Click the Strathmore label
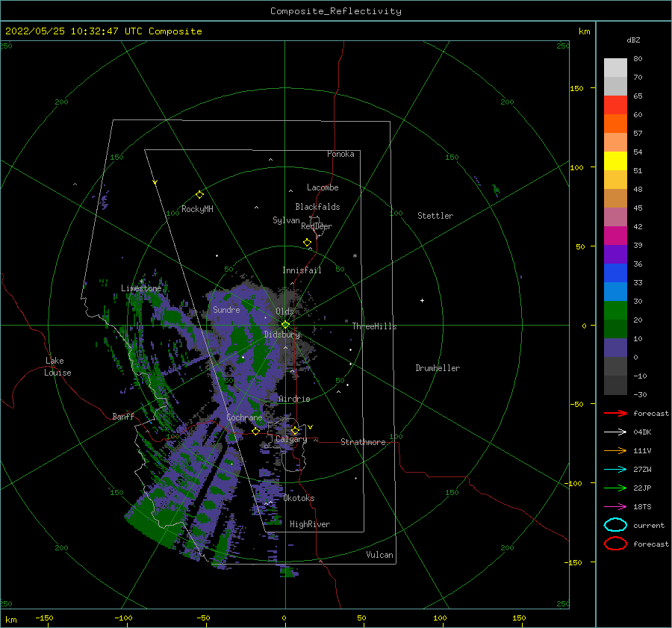 (363, 442)
